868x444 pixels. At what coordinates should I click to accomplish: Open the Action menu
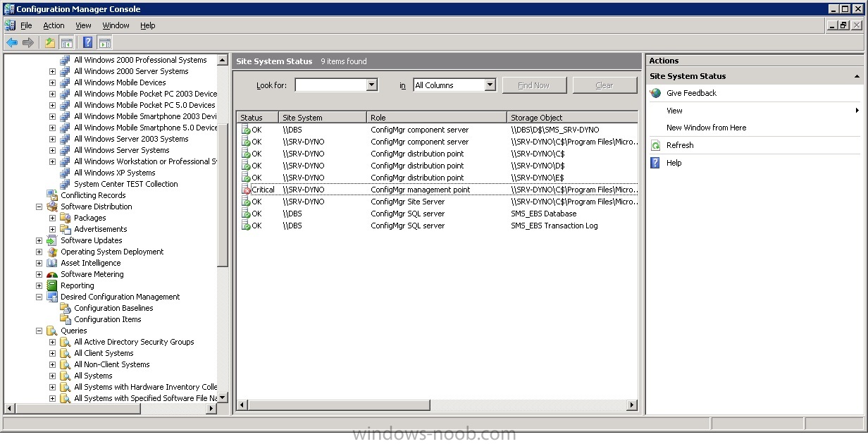coord(54,25)
